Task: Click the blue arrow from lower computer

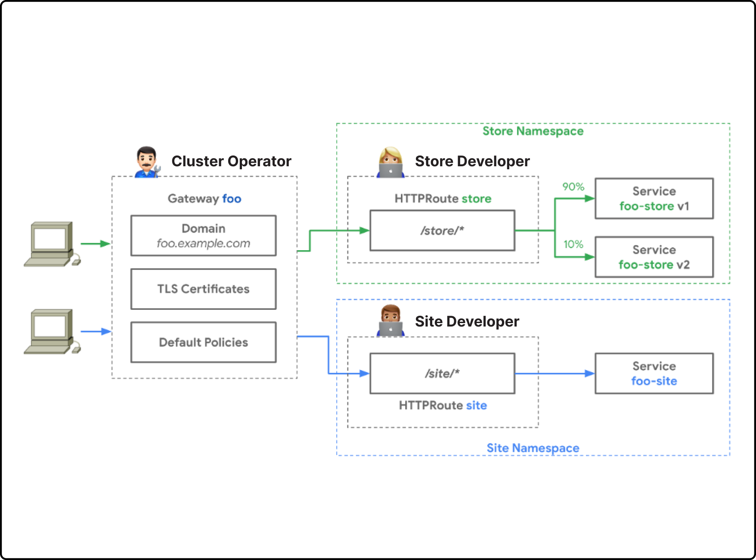Action: [x=96, y=332]
